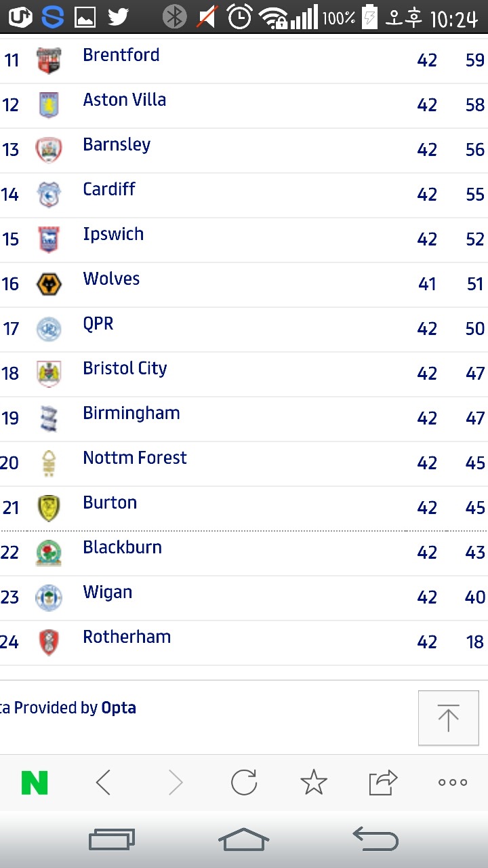Go back with the browser left arrow

103,783
